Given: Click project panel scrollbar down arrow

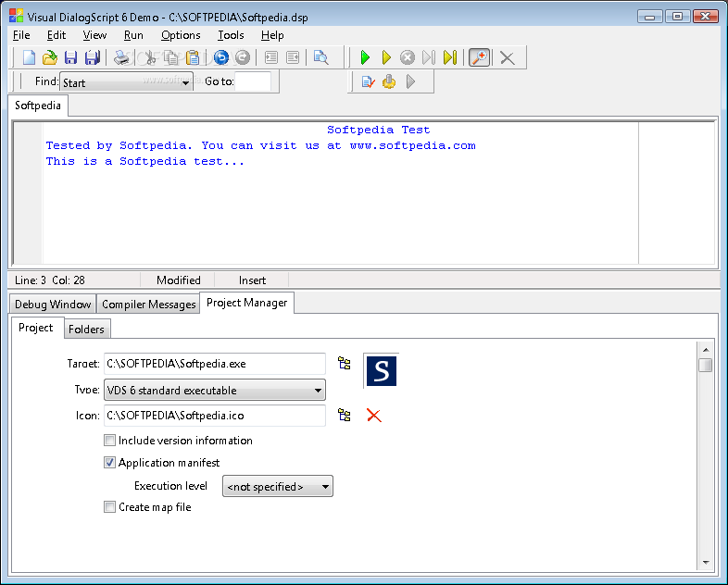Looking at the screenshot, I should 705,562.
